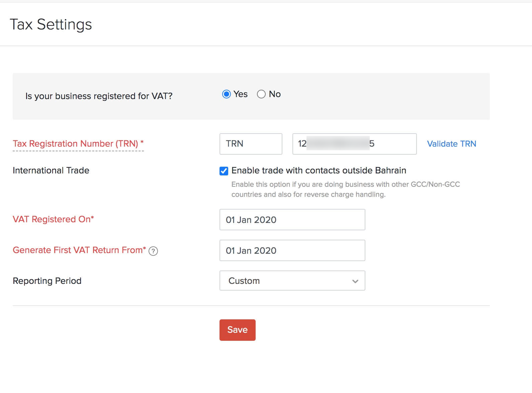Open the Reporting Period Custom dropdown
Screen dimensions: 532x393
point(292,281)
